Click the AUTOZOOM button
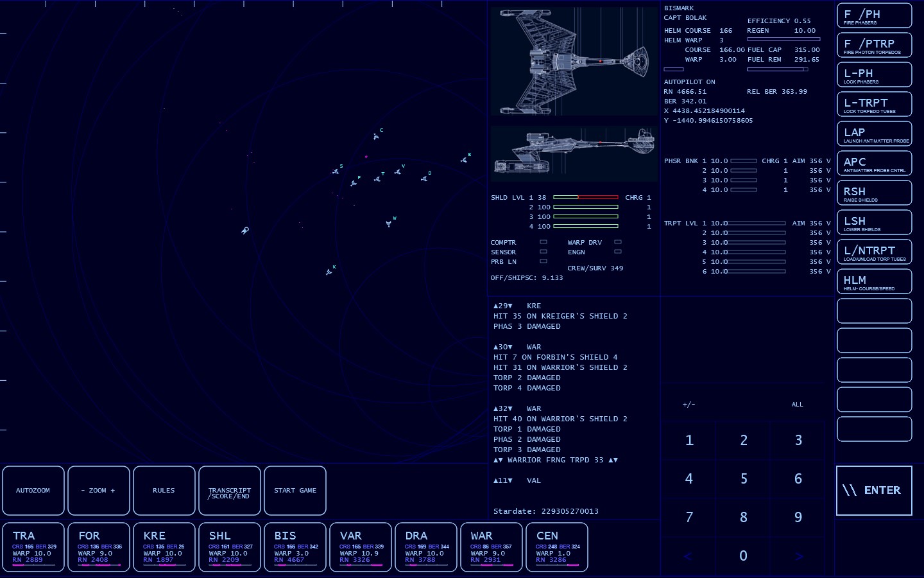The image size is (924, 578). coord(33,491)
